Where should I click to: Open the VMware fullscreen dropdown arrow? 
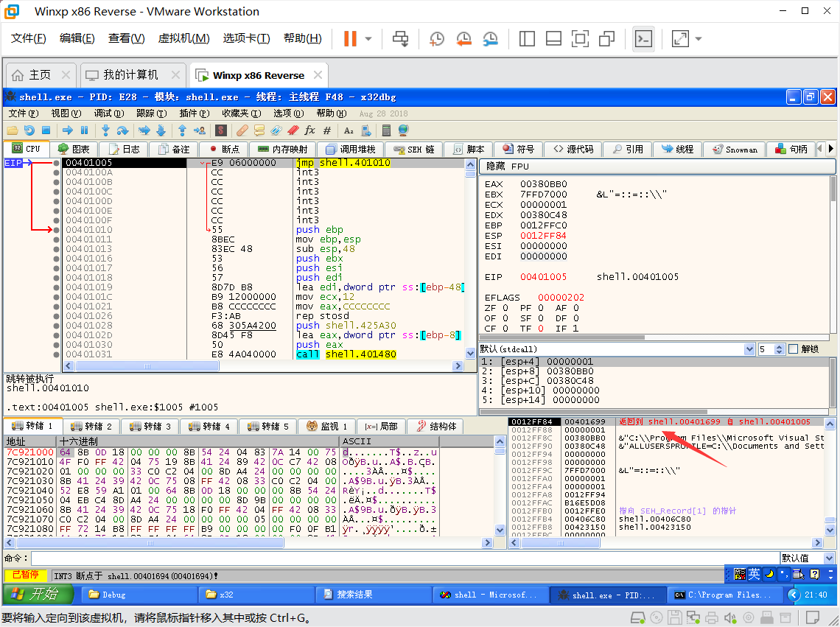698,38
